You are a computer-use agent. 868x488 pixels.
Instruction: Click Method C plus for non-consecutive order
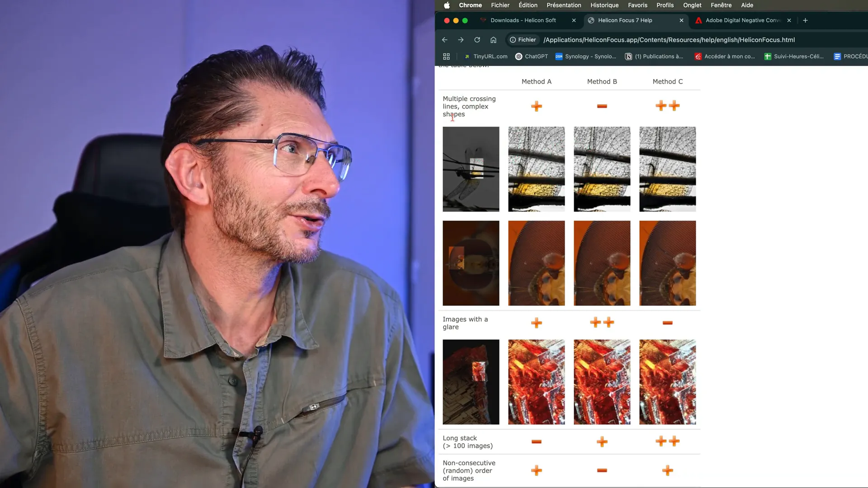tap(667, 470)
